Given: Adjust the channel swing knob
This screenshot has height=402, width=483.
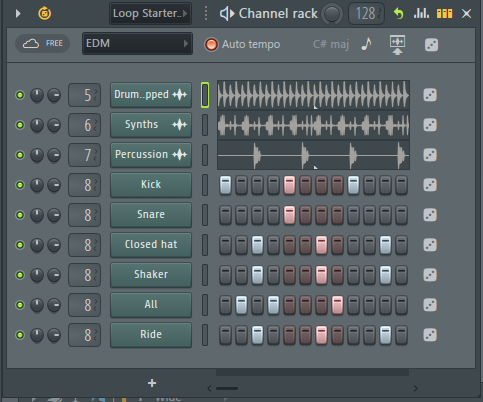Looking at the screenshot, I should [x=332, y=14].
